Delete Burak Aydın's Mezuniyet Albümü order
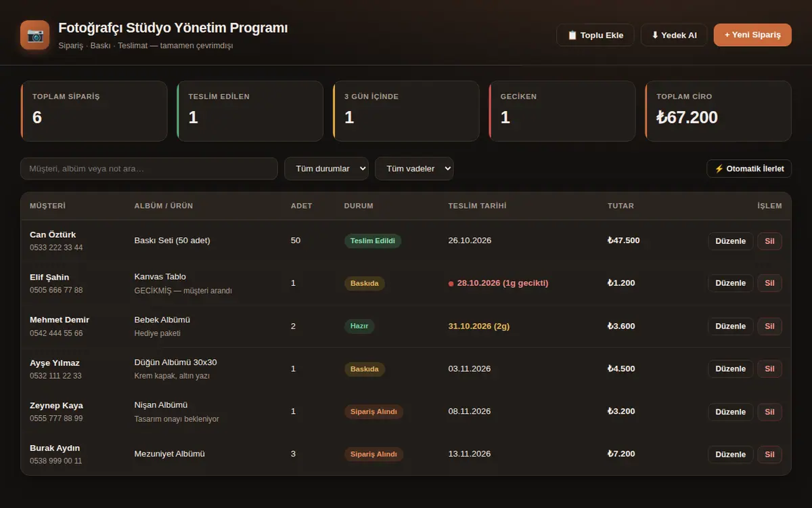The width and height of the screenshot is (812, 508). pyautogui.click(x=769, y=454)
